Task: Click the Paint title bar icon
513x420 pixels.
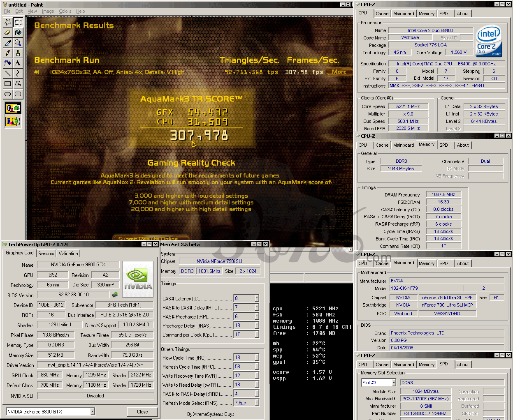Action: (4, 5)
